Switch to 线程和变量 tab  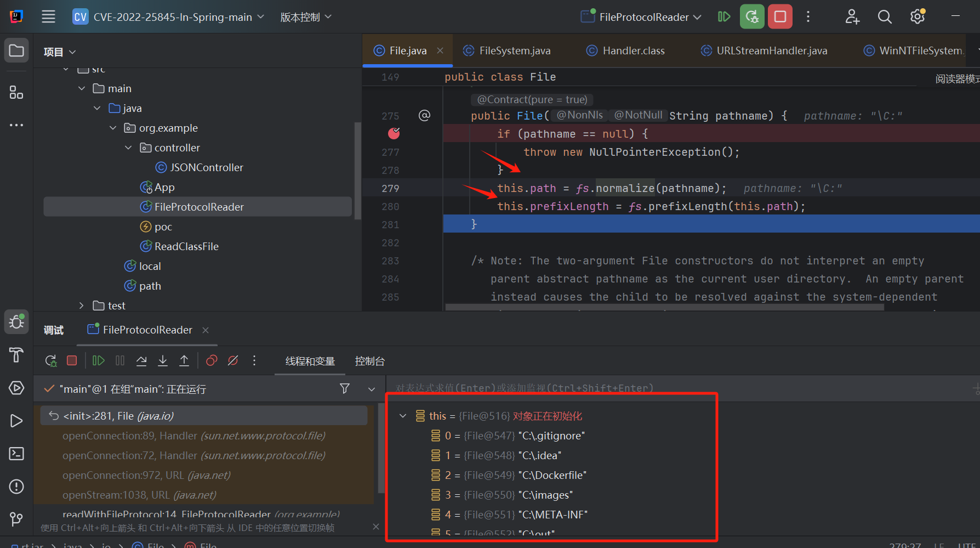(x=310, y=361)
